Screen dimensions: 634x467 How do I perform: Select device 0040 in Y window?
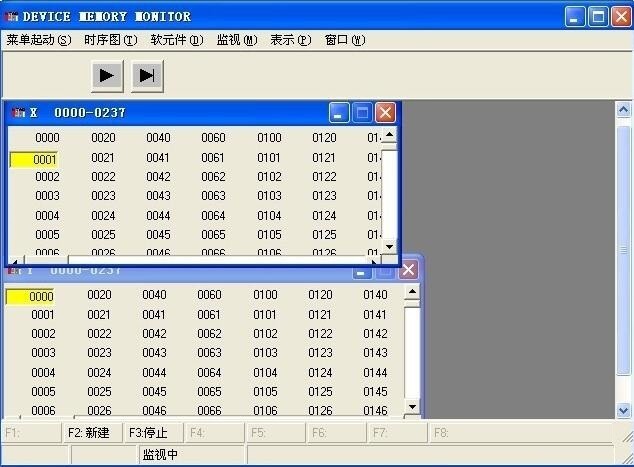pos(154,295)
